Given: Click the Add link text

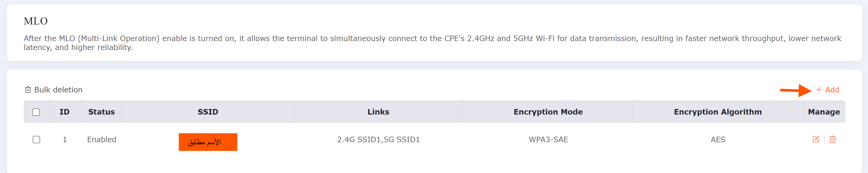Looking at the screenshot, I should [832, 90].
